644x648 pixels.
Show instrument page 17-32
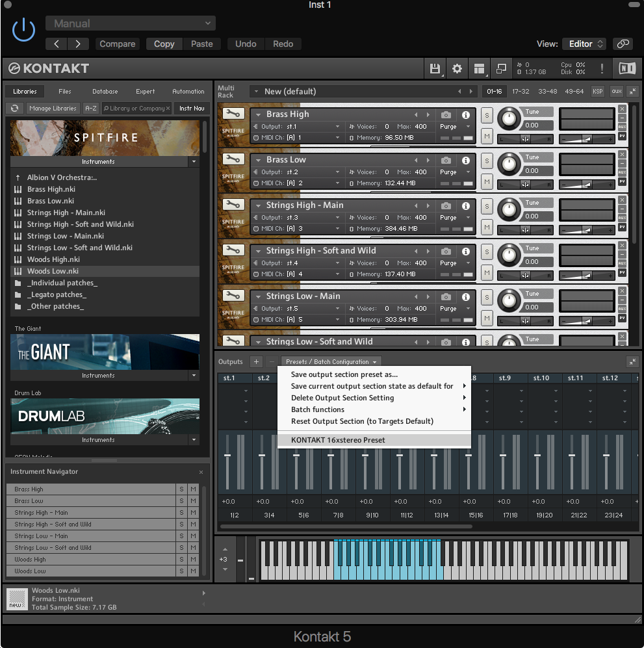[x=521, y=92]
